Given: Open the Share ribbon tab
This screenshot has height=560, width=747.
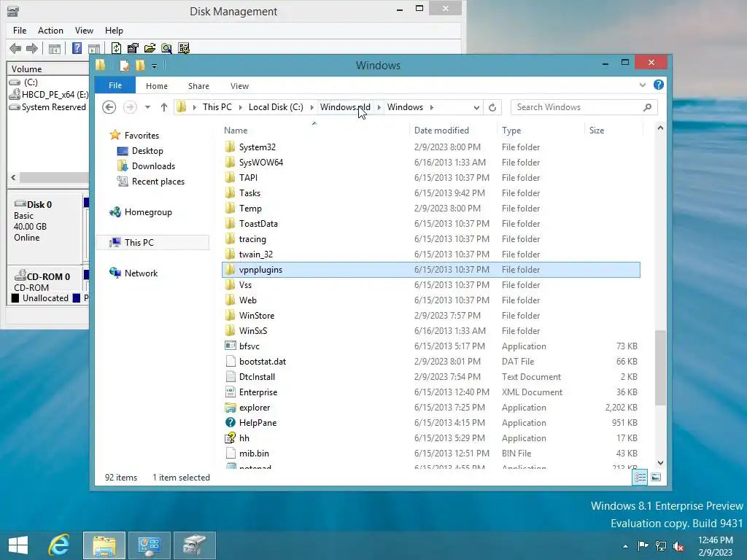Looking at the screenshot, I should pyautogui.click(x=198, y=86).
